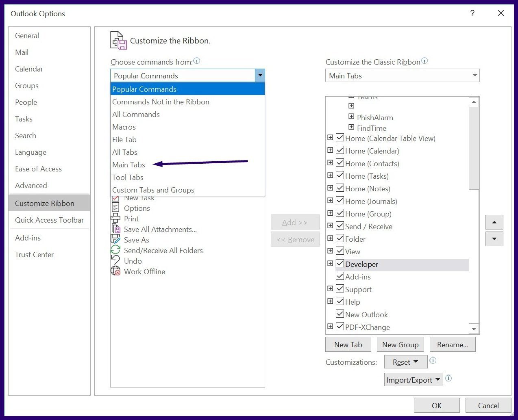518x420 pixels.
Task: Click the Send/Receive All Folders icon
Action: (115, 250)
